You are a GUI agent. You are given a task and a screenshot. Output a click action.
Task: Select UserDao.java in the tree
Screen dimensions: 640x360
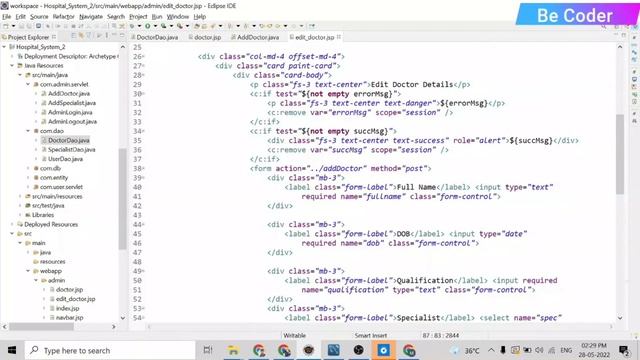point(65,159)
